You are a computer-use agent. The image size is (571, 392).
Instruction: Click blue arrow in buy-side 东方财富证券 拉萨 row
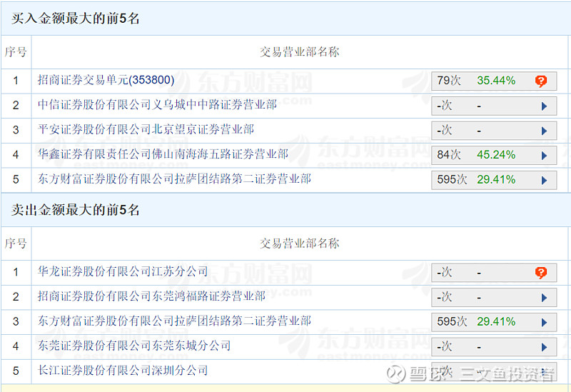click(544, 180)
